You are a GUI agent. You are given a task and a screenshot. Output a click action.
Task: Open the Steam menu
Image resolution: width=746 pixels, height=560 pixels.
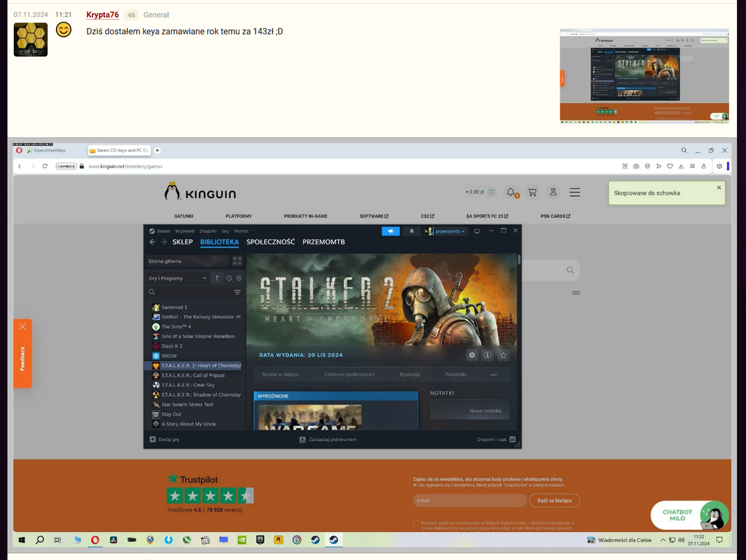click(163, 231)
